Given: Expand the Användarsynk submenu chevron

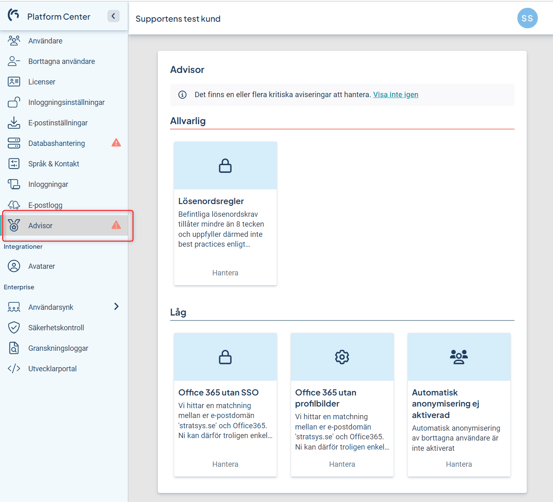Looking at the screenshot, I should tap(116, 307).
